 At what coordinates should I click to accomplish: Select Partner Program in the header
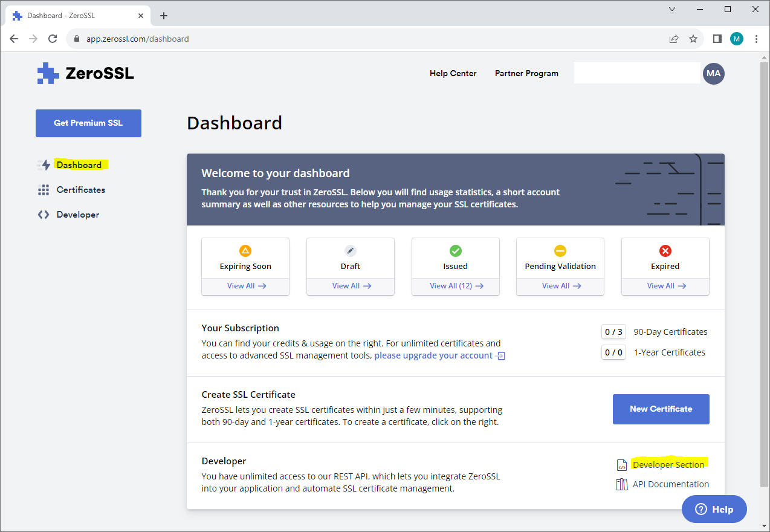(x=526, y=73)
